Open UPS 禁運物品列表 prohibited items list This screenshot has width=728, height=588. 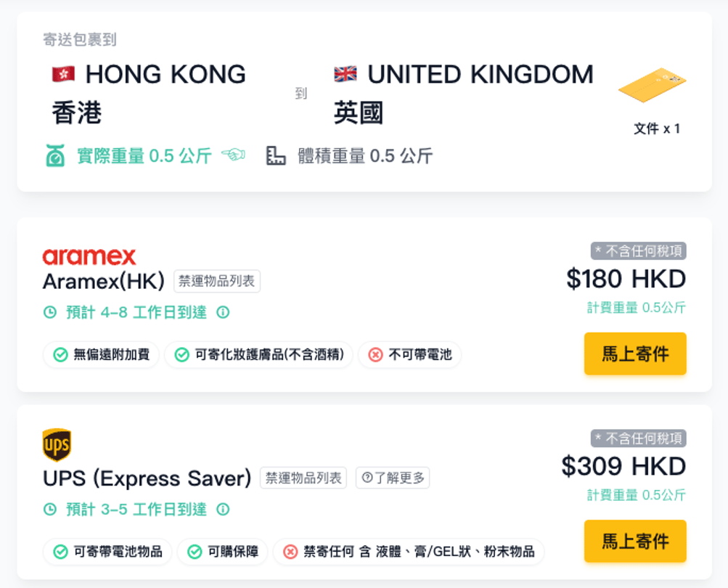[303, 478]
